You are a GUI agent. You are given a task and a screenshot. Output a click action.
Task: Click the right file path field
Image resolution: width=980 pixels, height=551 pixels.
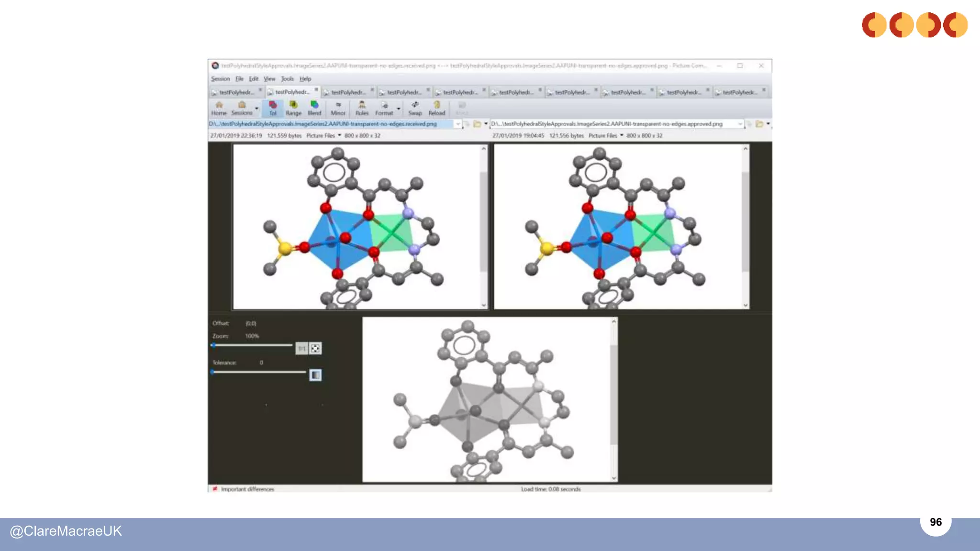(612, 124)
